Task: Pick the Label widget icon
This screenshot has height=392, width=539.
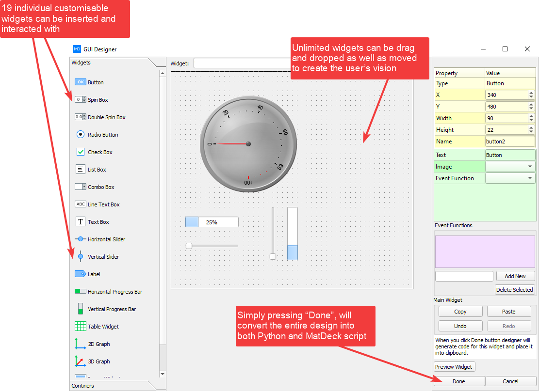Action: (81, 274)
